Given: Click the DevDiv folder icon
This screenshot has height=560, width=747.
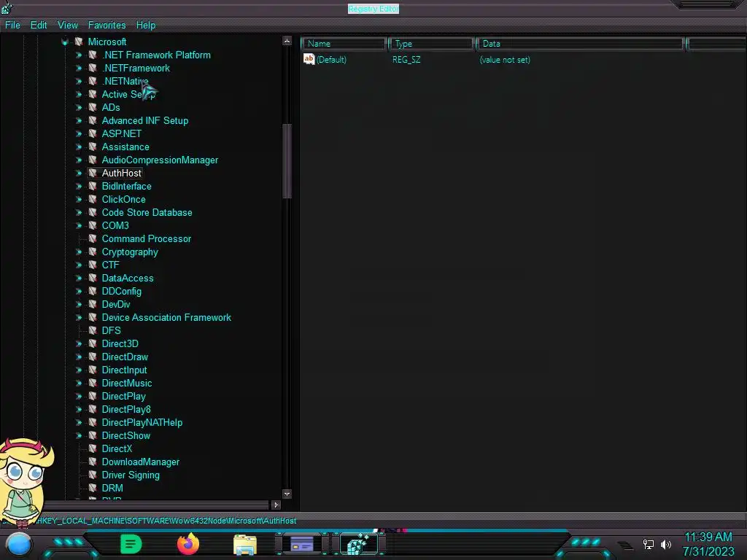Looking at the screenshot, I should tap(93, 304).
